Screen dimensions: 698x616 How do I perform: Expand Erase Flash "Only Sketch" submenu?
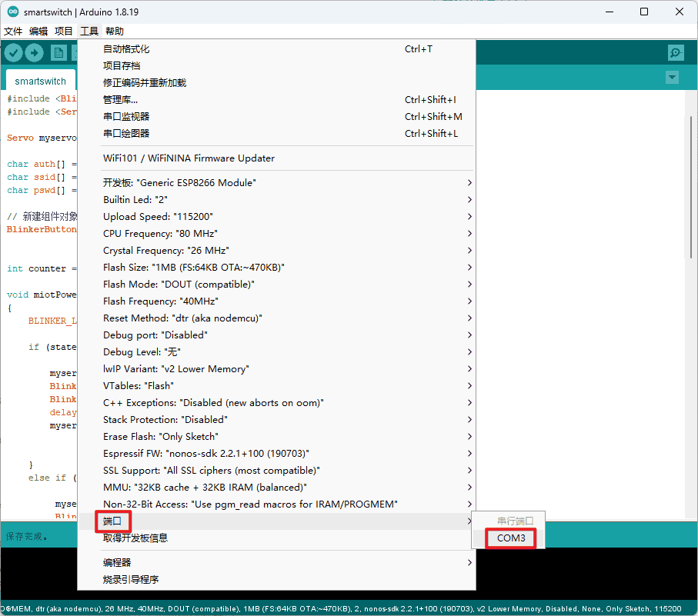coord(276,436)
